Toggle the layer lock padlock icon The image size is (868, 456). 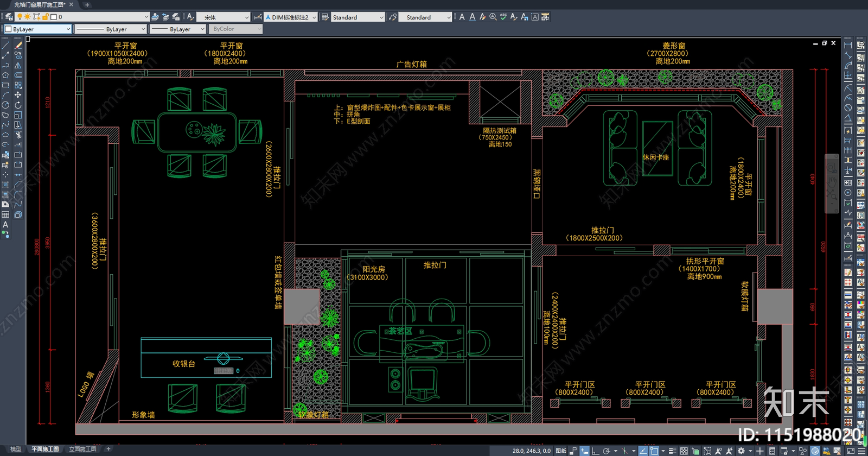(46, 17)
